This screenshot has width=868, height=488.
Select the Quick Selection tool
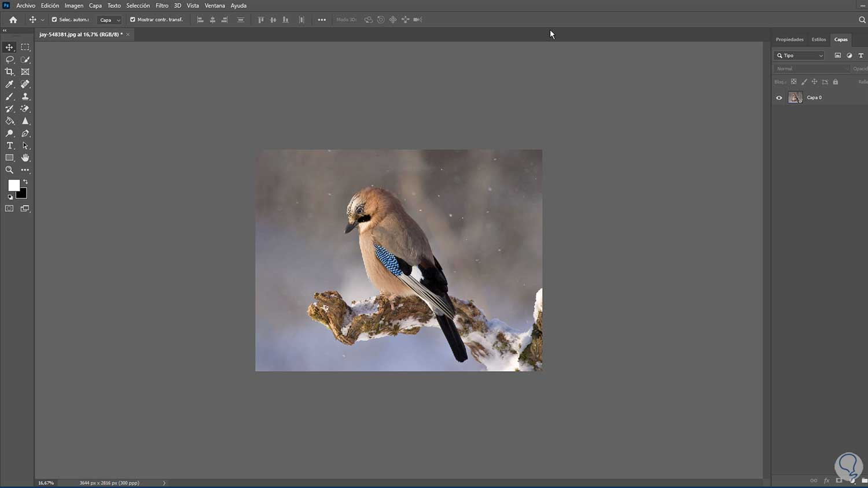click(25, 60)
